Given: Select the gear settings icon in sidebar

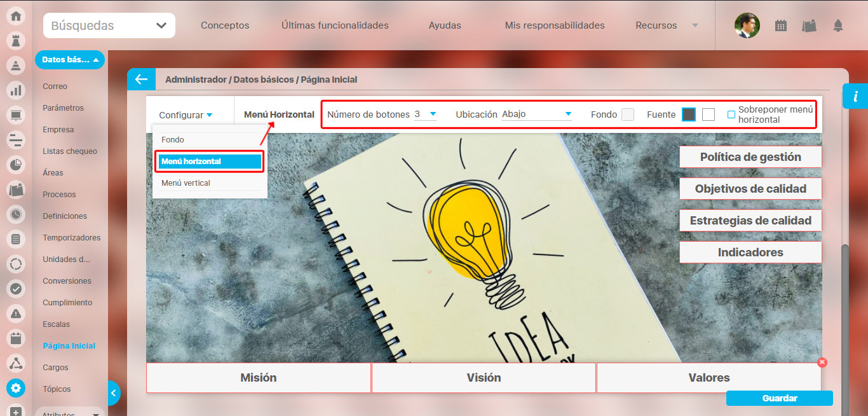Looking at the screenshot, I should (16, 387).
